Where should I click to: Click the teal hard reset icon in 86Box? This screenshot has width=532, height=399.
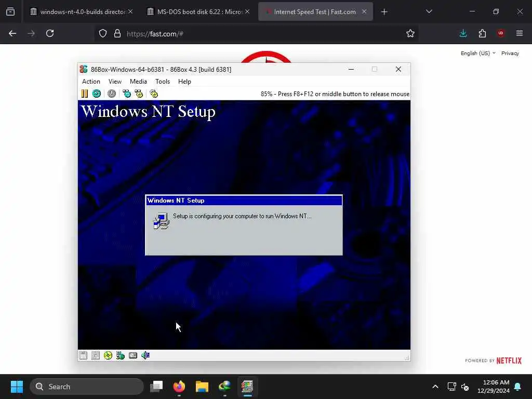[x=96, y=94]
